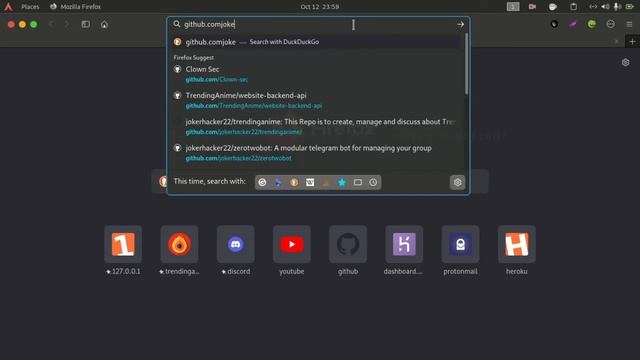Viewport: 640px width, 360px height.
Task: Open the Clown Sec suggestion
Action: pos(316,74)
